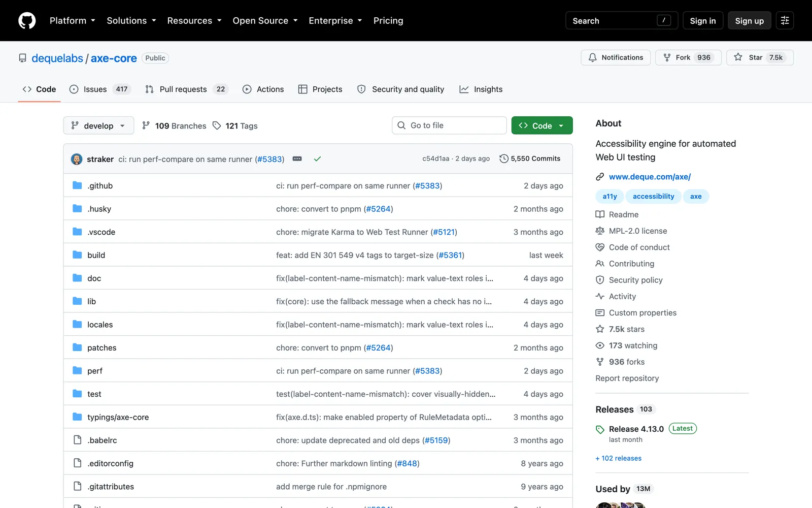The width and height of the screenshot is (812, 508).
Task: Click the Fork button
Action: coord(688,57)
